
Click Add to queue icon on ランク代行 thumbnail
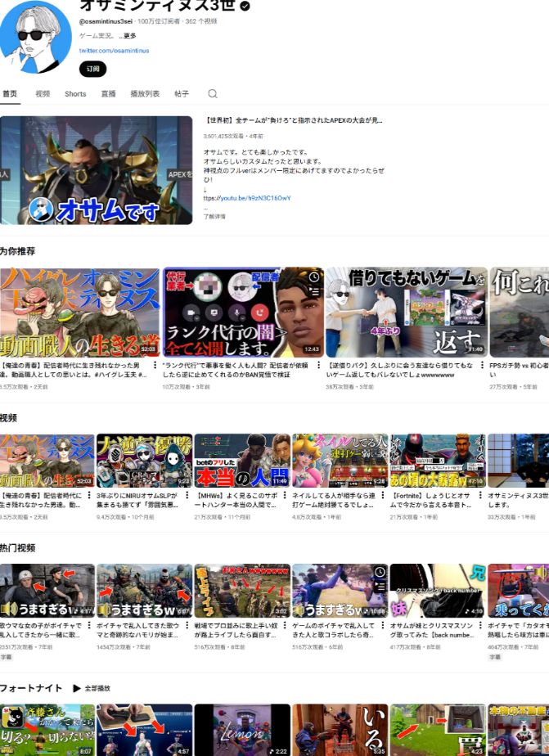pos(314,290)
